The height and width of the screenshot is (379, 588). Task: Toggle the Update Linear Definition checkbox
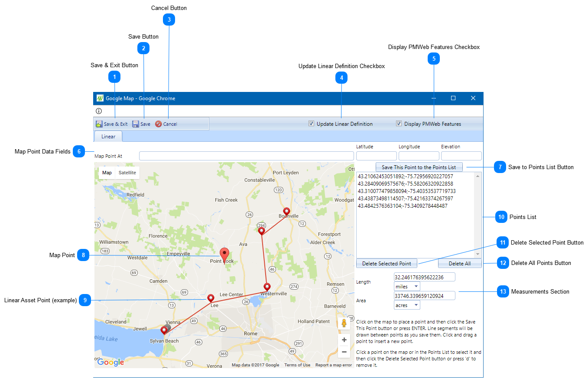tap(311, 124)
